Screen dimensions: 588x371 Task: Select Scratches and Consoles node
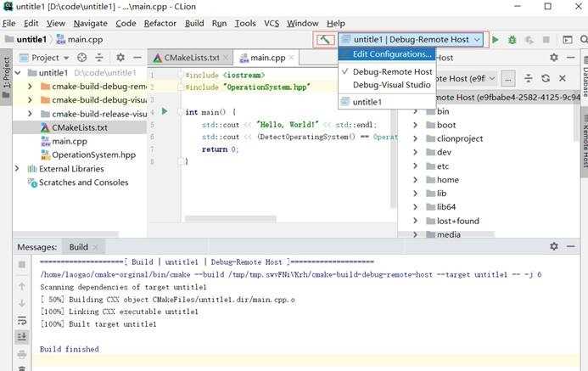tap(78, 183)
